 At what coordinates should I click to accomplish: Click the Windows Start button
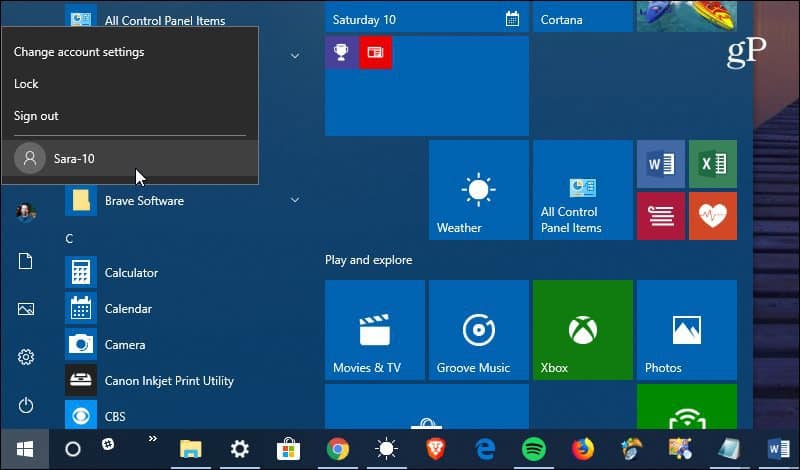(24, 449)
